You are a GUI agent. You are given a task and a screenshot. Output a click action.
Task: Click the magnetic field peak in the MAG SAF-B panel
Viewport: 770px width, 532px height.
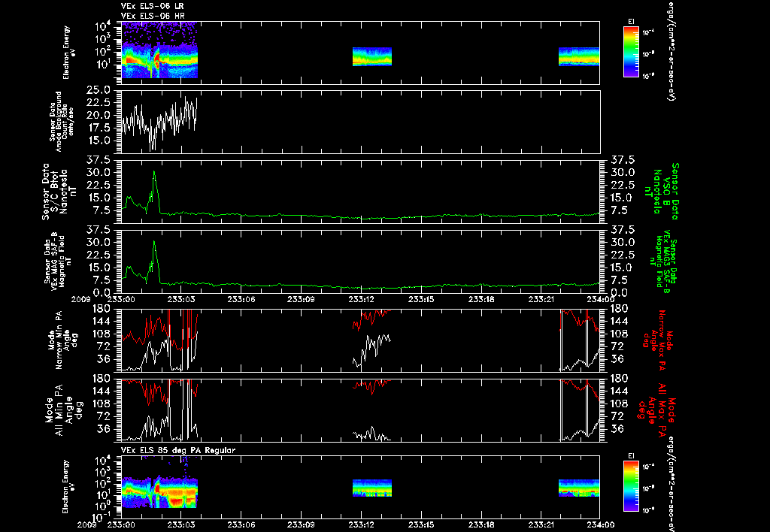(x=154, y=241)
